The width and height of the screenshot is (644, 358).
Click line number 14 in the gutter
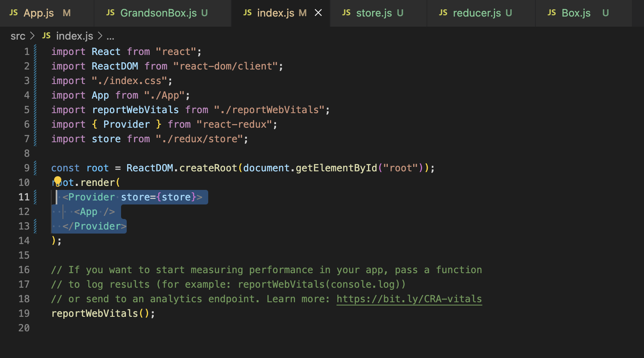pos(24,241)
